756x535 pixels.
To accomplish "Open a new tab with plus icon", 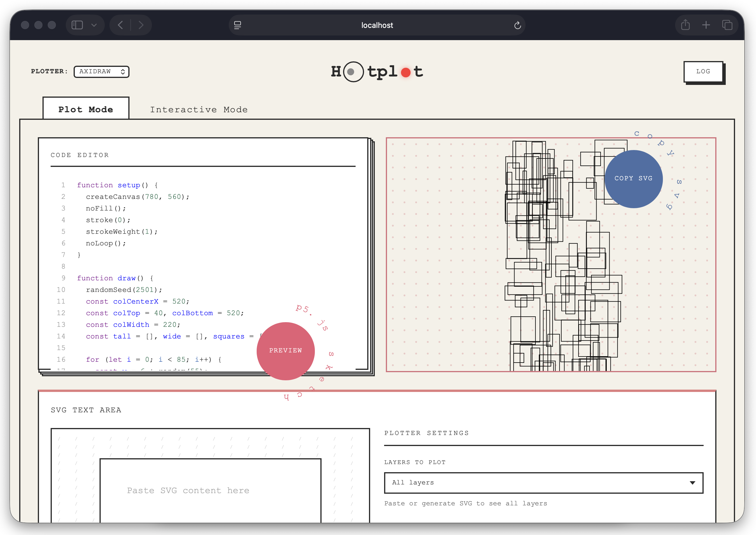I will point(706,25).
